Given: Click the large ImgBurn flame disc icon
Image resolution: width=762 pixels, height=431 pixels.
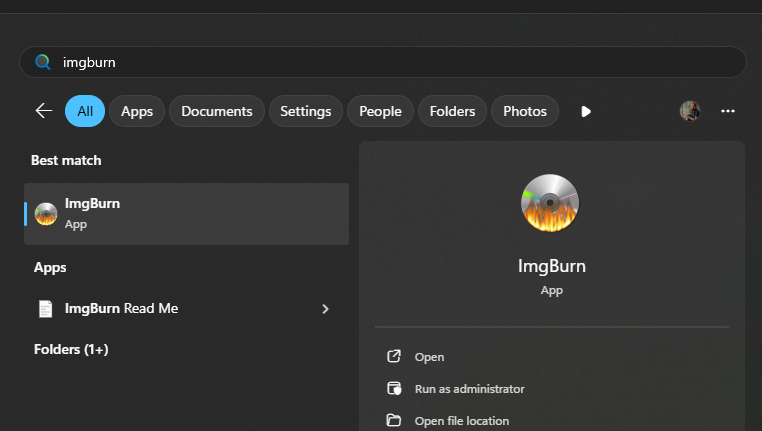Looking at the screenshot, I should pyautogui.click(x=550, y=203).
